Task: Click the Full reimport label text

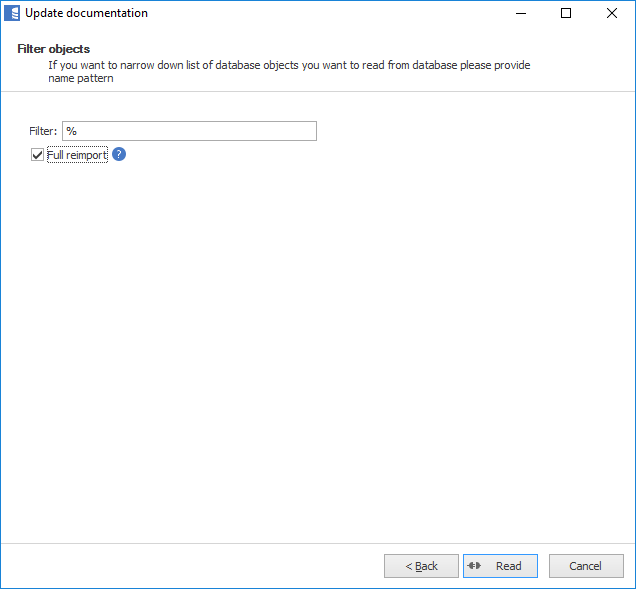Action: [x=77, y=155]
